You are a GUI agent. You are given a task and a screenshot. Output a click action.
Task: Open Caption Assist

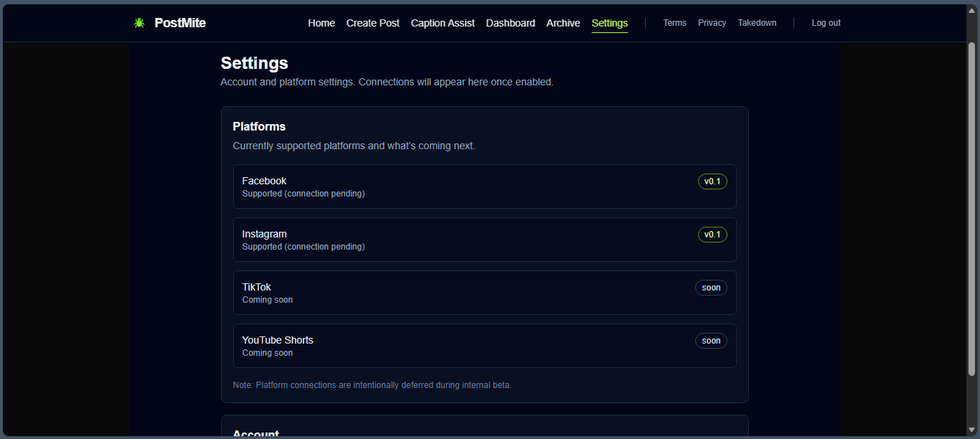[x=443, y=22]
